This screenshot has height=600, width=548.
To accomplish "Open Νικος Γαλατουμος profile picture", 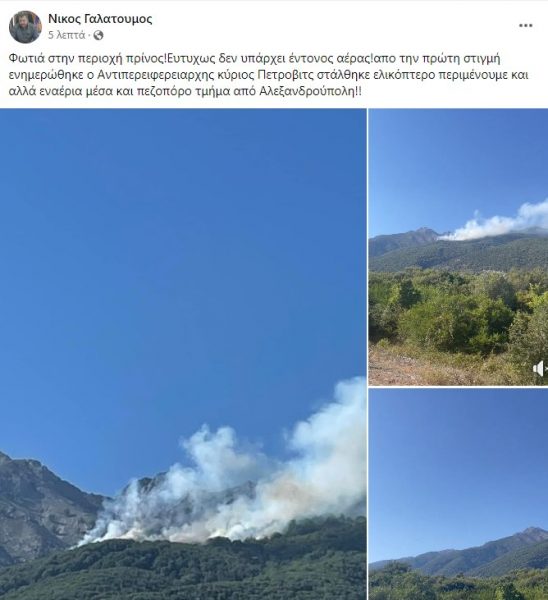I will tap(25, 27).
